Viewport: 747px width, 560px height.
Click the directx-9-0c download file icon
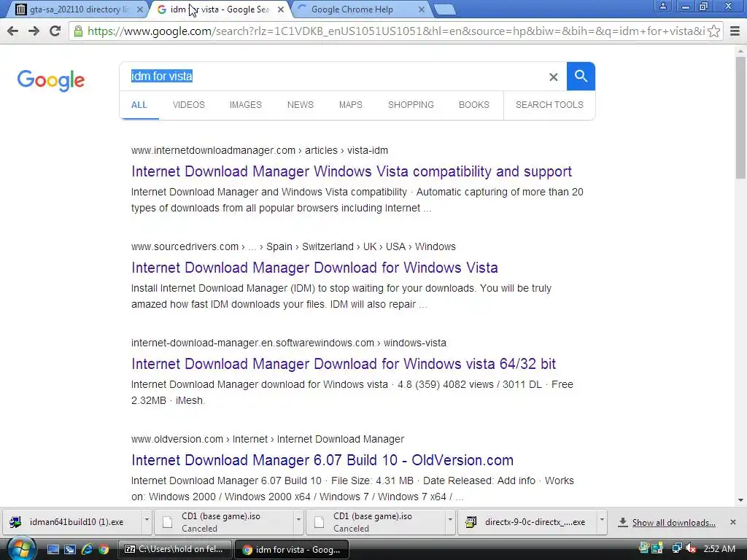pos(471,522)
